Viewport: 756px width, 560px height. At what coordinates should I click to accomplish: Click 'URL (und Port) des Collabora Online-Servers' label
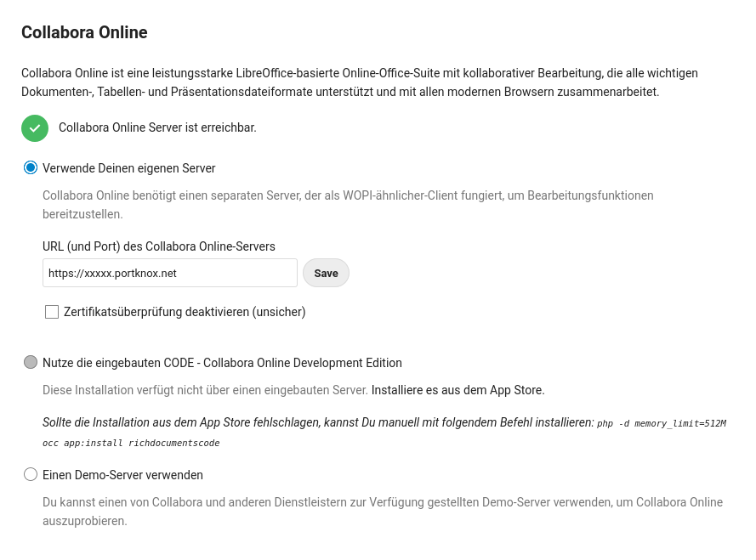[x=159, y=246]
